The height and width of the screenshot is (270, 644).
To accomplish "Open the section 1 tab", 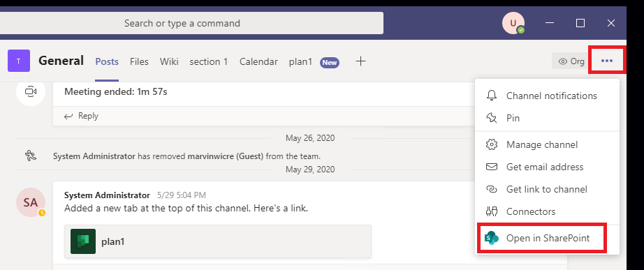I will pos(209,61).
